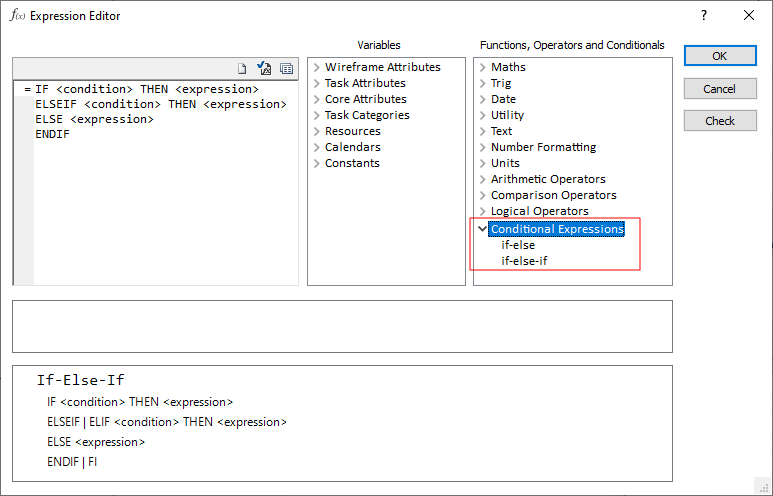Click the validate expression checkmark icon
Screen dimensions: 773x496
(264, 69)
